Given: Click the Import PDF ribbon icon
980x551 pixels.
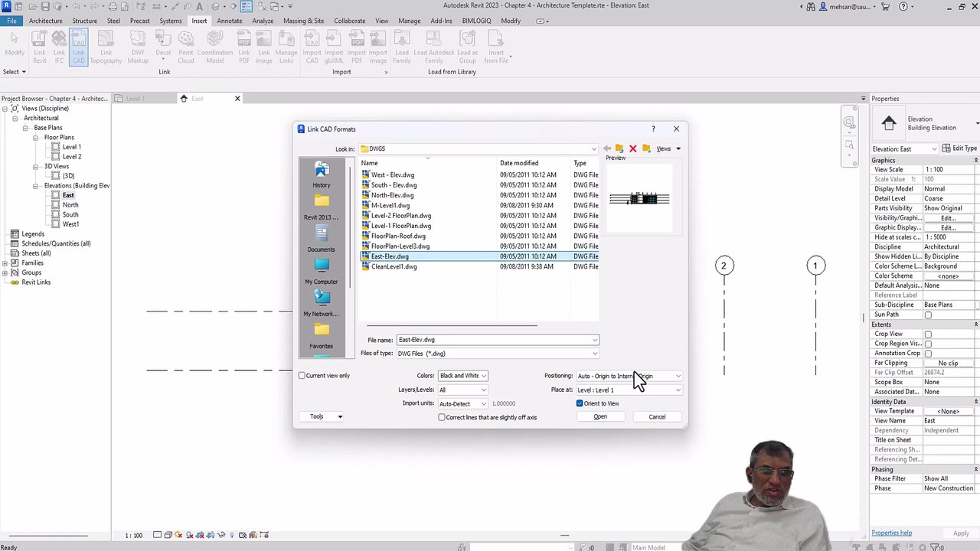Looking at the screenshot, I should (x=357, y=47).
